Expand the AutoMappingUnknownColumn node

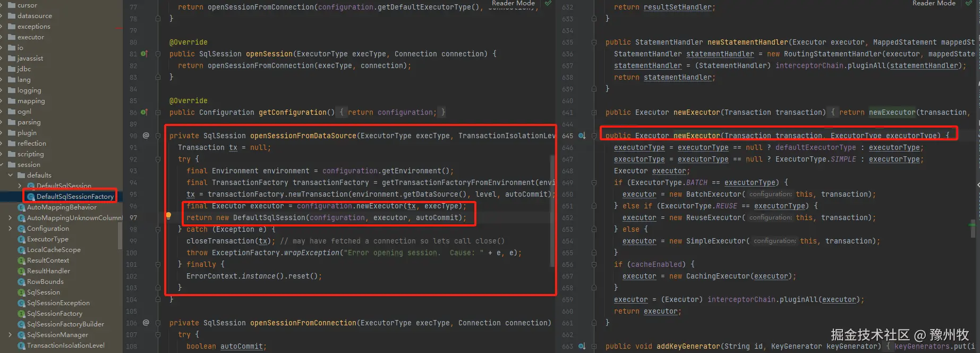click(x=10, y=218)
